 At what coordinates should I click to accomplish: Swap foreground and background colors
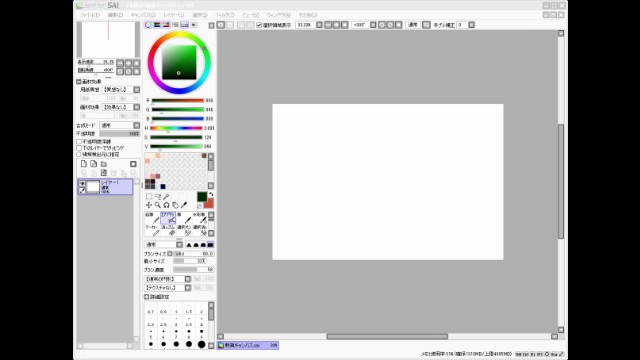[x=211, y=194]
